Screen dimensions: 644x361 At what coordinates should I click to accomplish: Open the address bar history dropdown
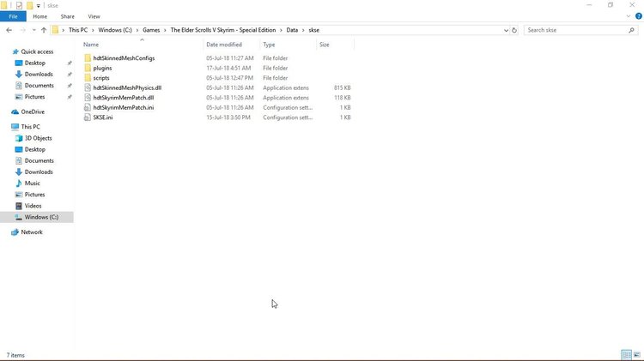[x=506, y=30]
